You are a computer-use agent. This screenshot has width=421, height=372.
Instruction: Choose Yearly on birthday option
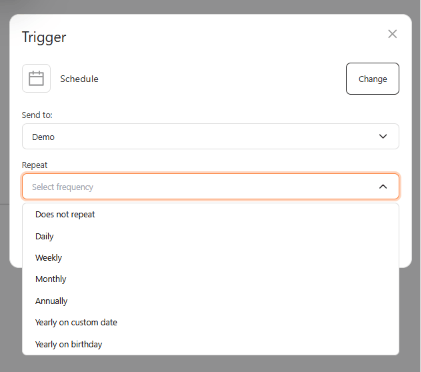click(x=211, y=344)
